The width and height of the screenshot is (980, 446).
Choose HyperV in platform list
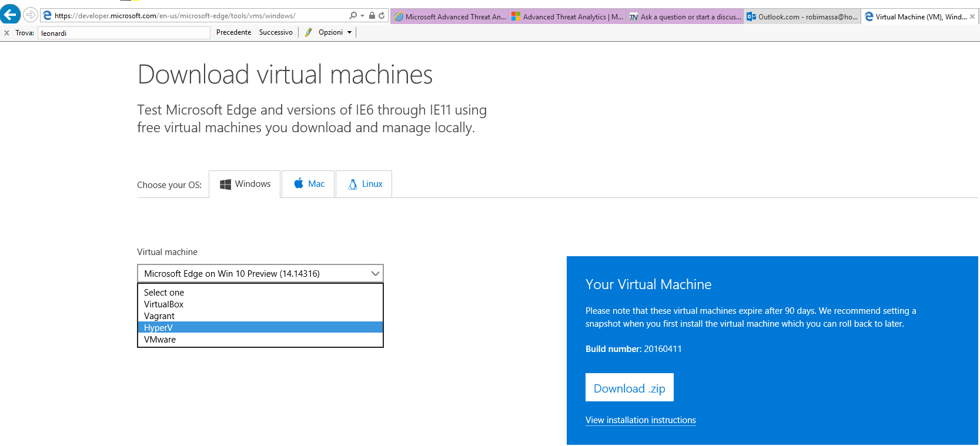coord(260,327)
